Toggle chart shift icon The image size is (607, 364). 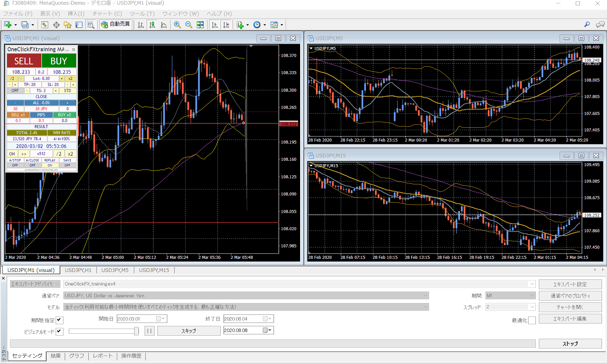[226, 25]
